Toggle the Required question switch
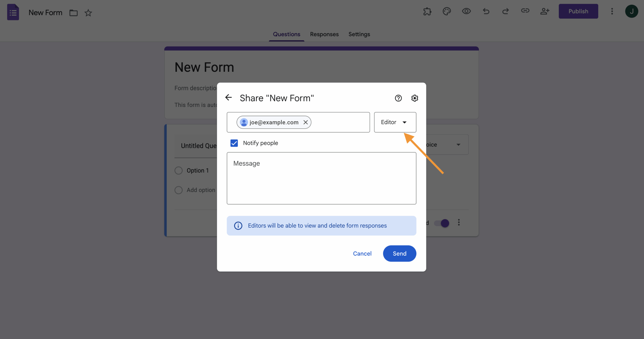The height and width of the screenshot is (339, 644). click(442, 223)
